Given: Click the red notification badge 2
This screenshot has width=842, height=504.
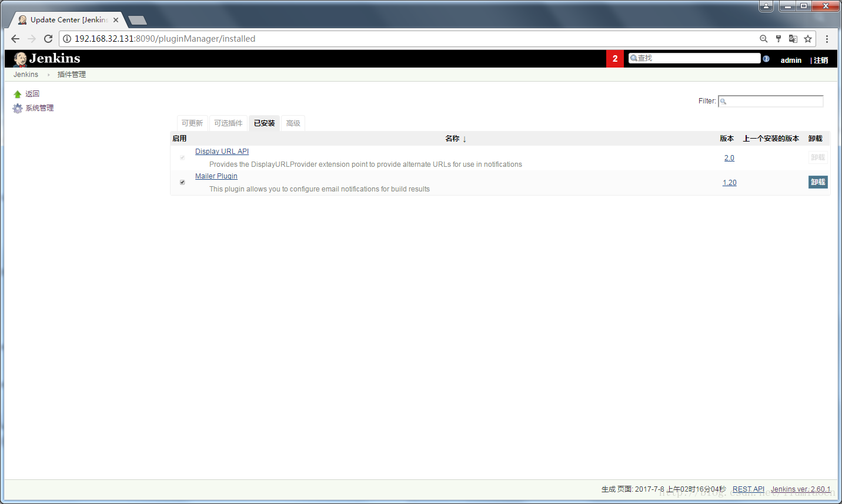Looking at the screenshot, I should (615, 59).
